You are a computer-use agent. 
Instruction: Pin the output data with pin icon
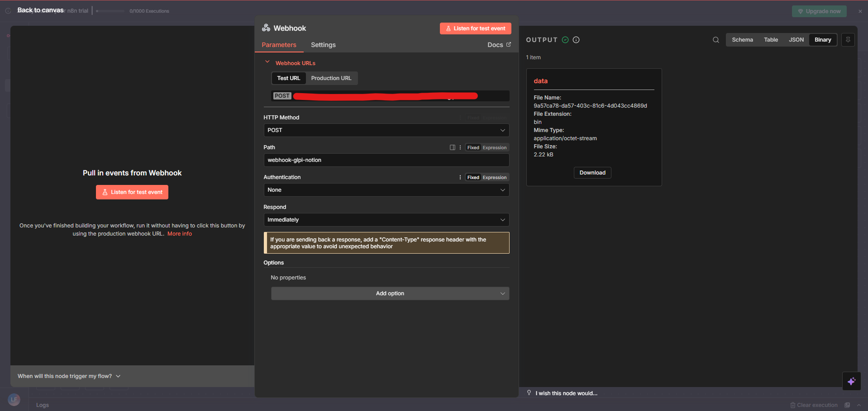click(848, 40)
